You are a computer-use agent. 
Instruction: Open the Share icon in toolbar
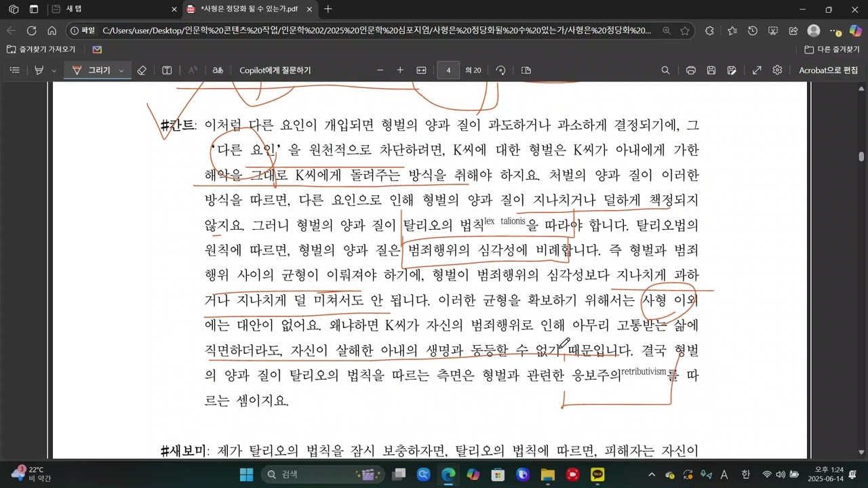pos(793,30)
